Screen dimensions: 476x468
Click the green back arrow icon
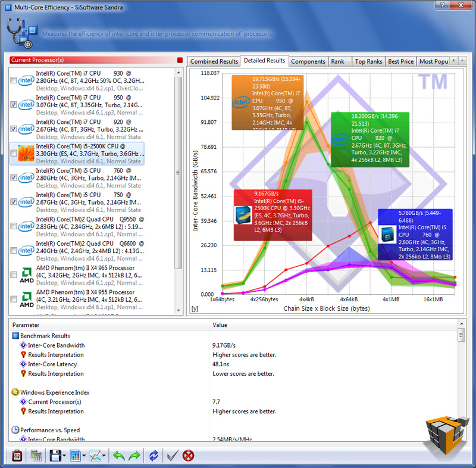[118, 456]
